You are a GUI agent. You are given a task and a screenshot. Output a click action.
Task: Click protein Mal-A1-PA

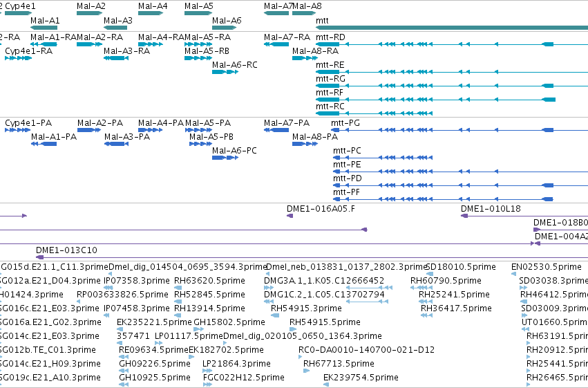tap(44, 144)
